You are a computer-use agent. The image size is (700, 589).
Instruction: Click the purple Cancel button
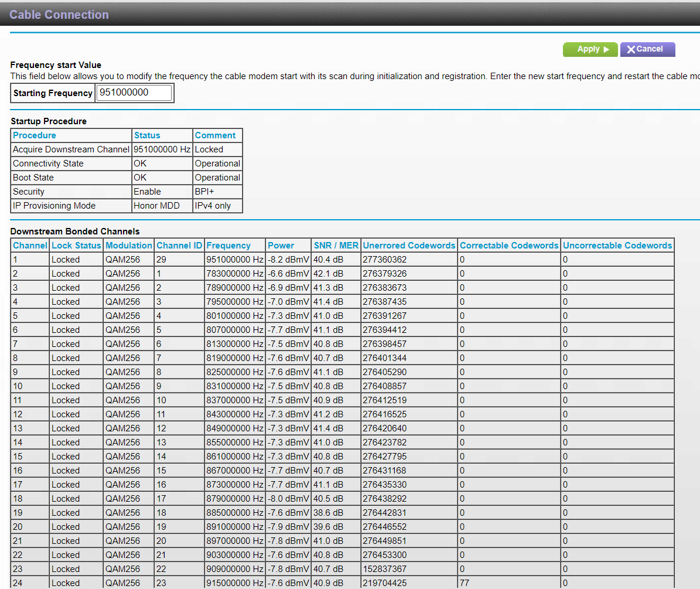click(647, 49)
